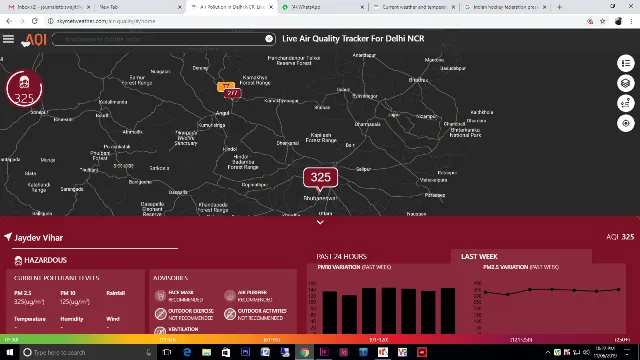Center map on current location

point(625,123)
